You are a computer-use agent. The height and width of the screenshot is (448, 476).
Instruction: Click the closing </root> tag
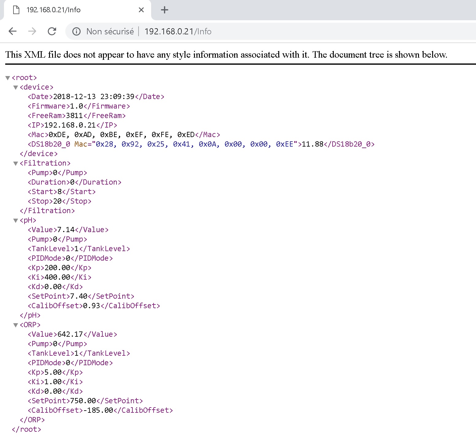(x=26, y=429)
